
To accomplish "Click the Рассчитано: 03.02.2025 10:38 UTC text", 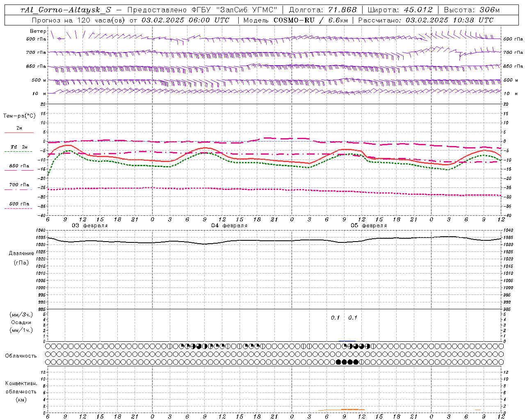I will pyautogui.click(x=426, y=20).
